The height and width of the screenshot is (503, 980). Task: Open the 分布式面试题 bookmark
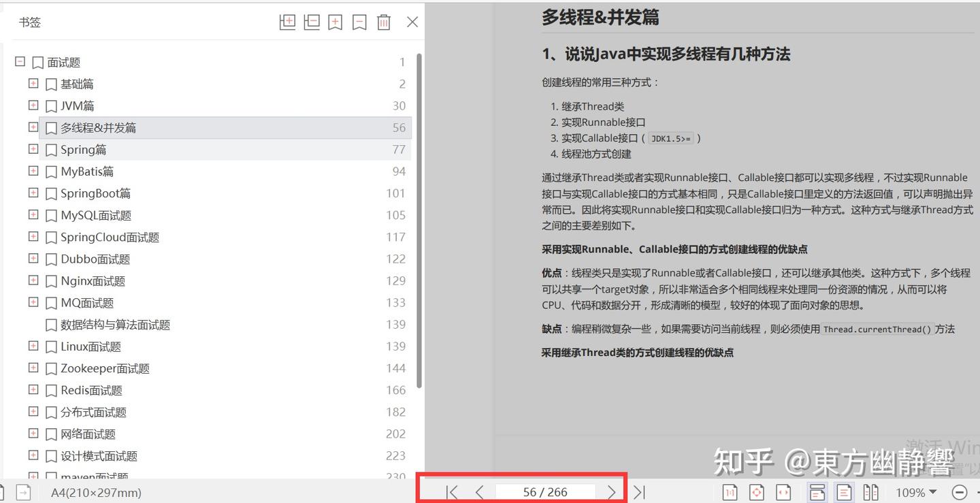pyautogui.click(x=93, y=412)
